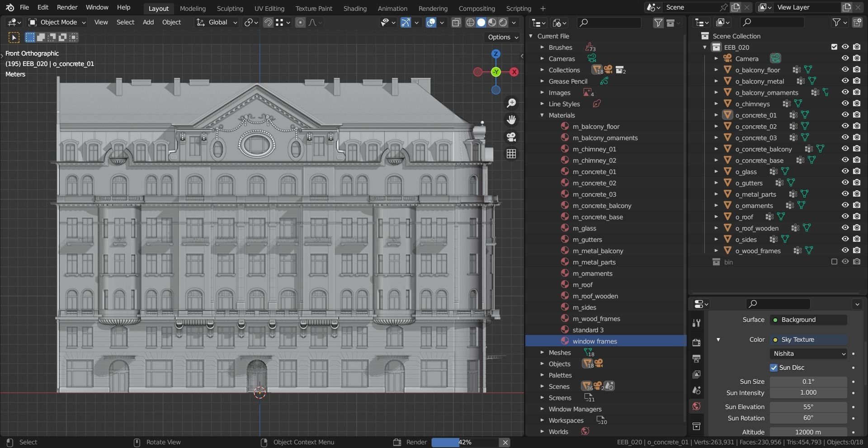Switch to material preview shading
This screenshot has height=448, width=868.
492,22
